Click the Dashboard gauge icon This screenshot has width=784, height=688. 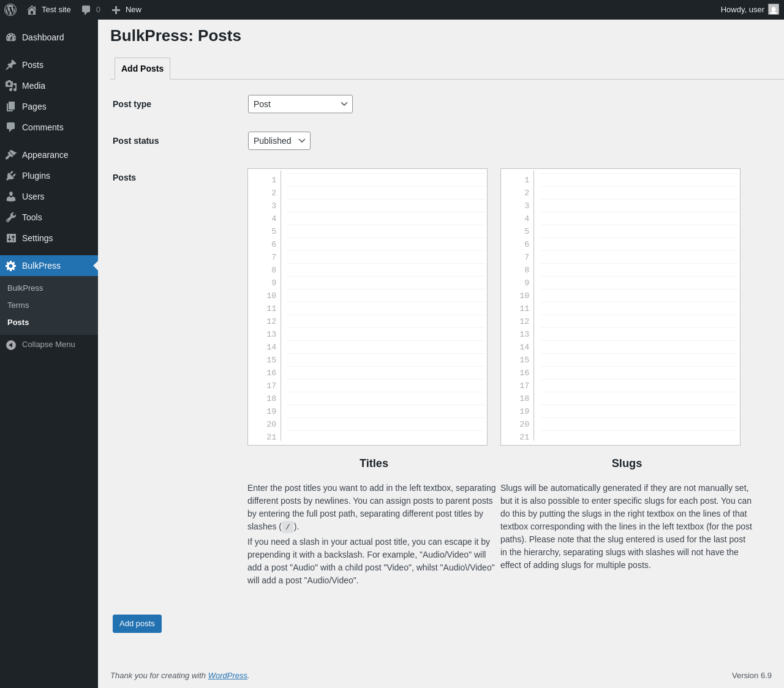coord(11,37)
